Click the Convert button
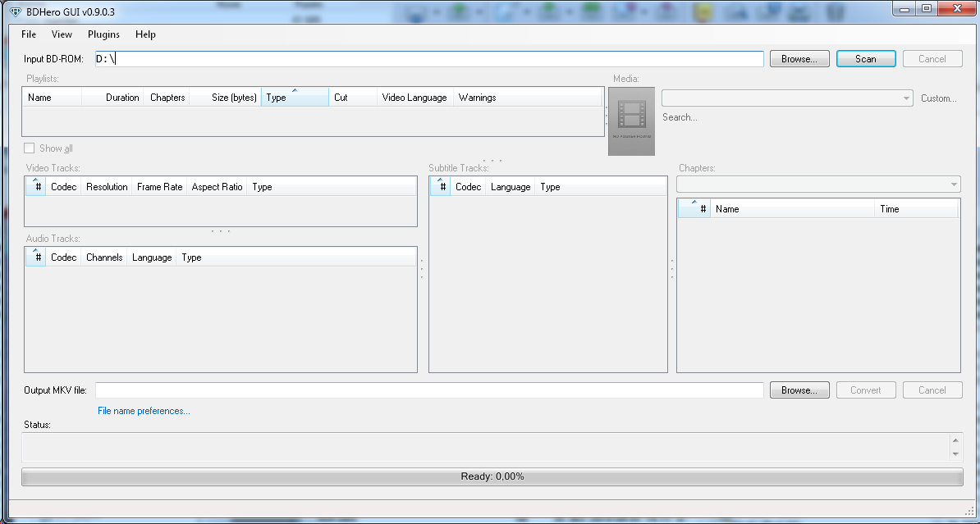 click(866, 390)
